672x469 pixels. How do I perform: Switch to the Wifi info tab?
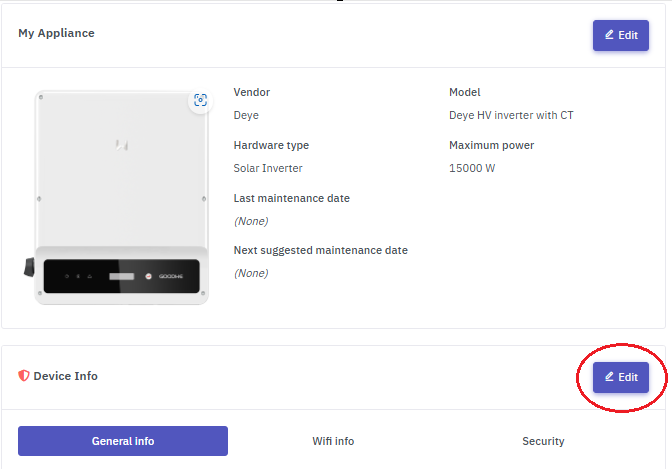(333, 441)
